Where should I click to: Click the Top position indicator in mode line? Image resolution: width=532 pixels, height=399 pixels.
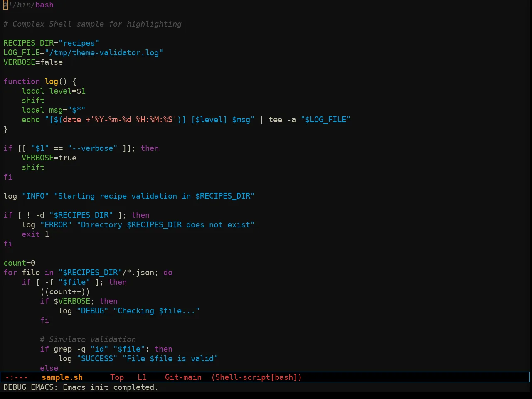tap(117, 377)
